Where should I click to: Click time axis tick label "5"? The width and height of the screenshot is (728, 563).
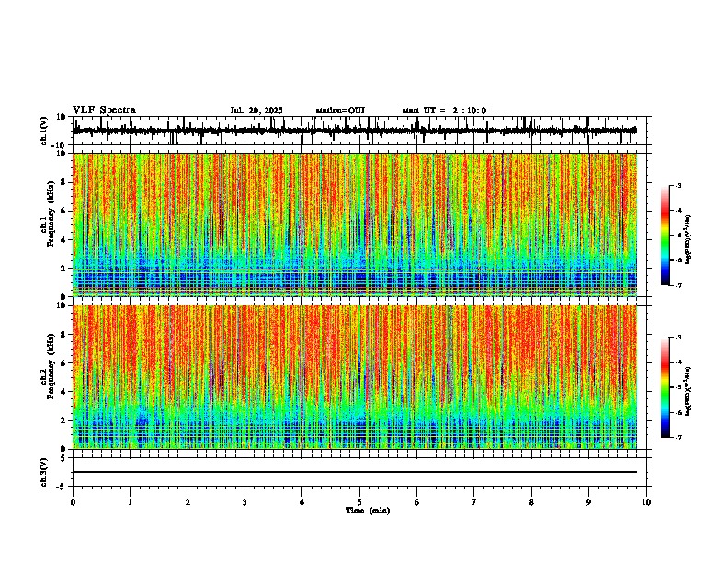[359, 502]
